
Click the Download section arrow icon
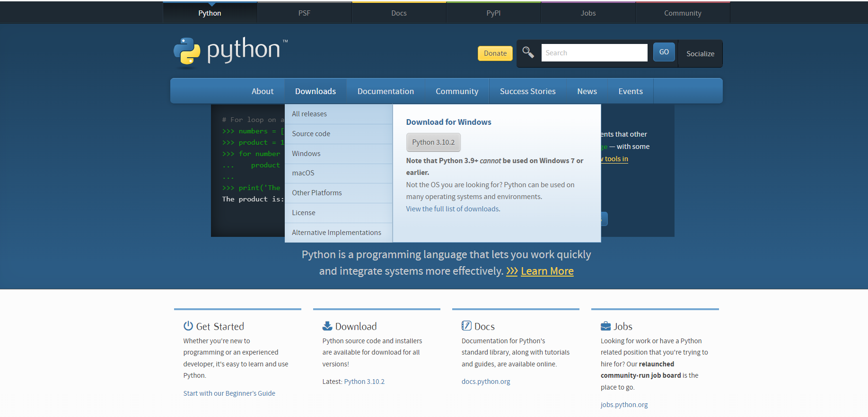click(x=327, y=326)
